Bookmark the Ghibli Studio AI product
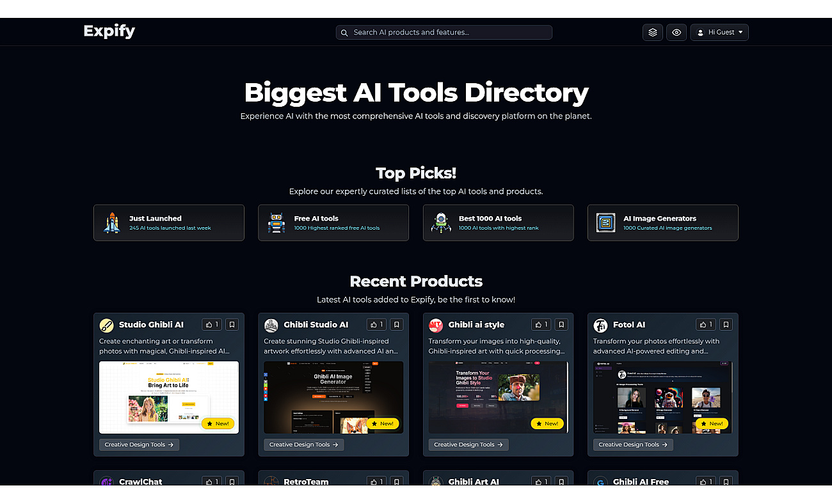832x504 pixels. click(397, 325)
